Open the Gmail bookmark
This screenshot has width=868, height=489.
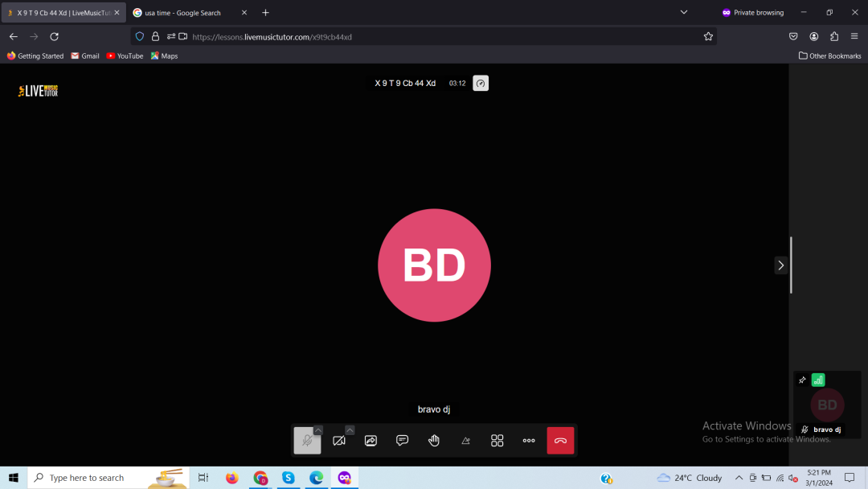tap(85, 56)
